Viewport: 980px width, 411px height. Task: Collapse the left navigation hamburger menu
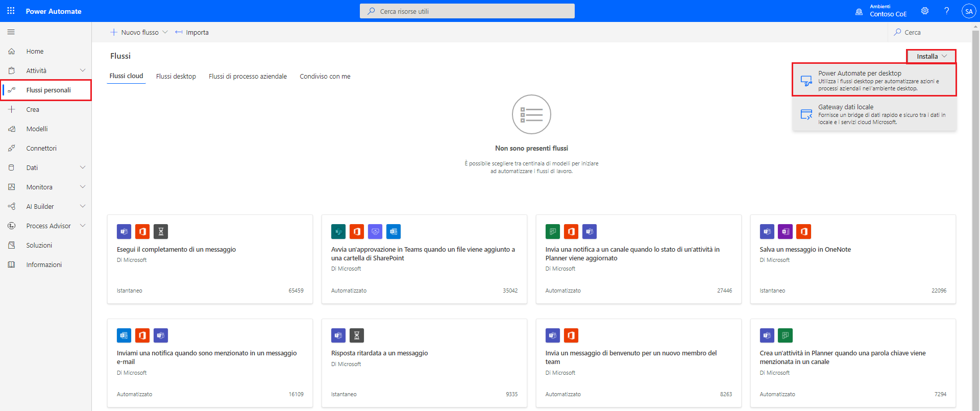coord(11,32)
